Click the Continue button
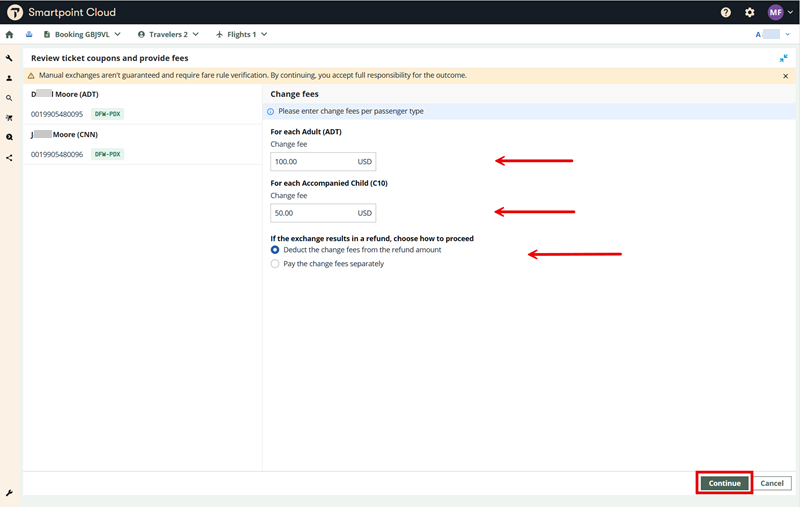Image resolution: width=800 pixels, height=507 pixels. click(724, 483)
